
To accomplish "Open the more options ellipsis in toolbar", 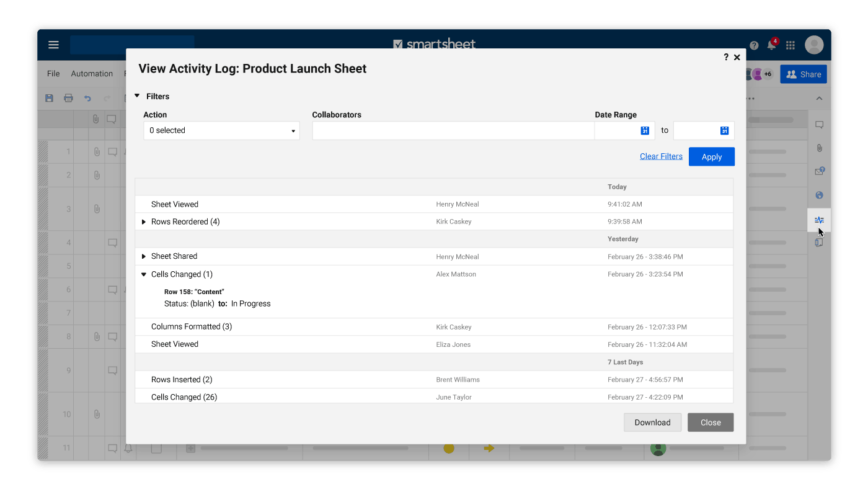I will [750, 99].
